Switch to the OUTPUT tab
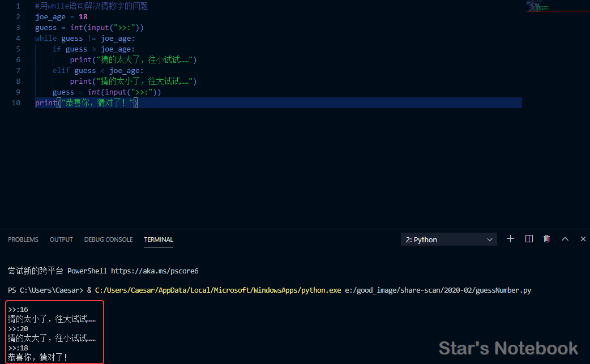590x364 pixels. click(x=61, y=239)
